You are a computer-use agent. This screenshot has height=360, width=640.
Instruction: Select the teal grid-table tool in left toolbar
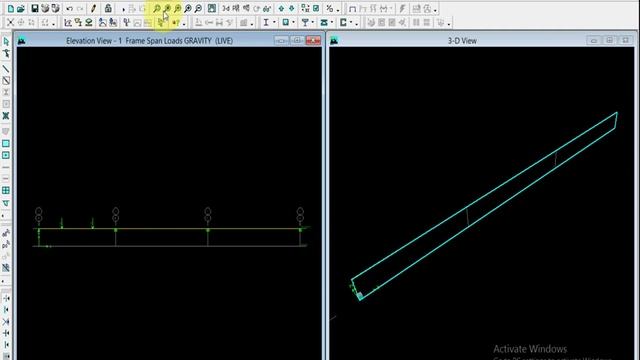coord(6,191)
